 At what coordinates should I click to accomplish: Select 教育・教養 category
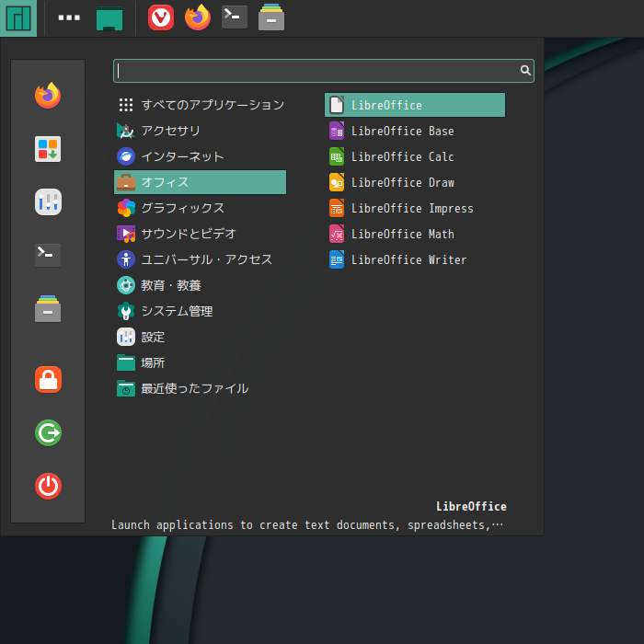[x=200, y=285]
